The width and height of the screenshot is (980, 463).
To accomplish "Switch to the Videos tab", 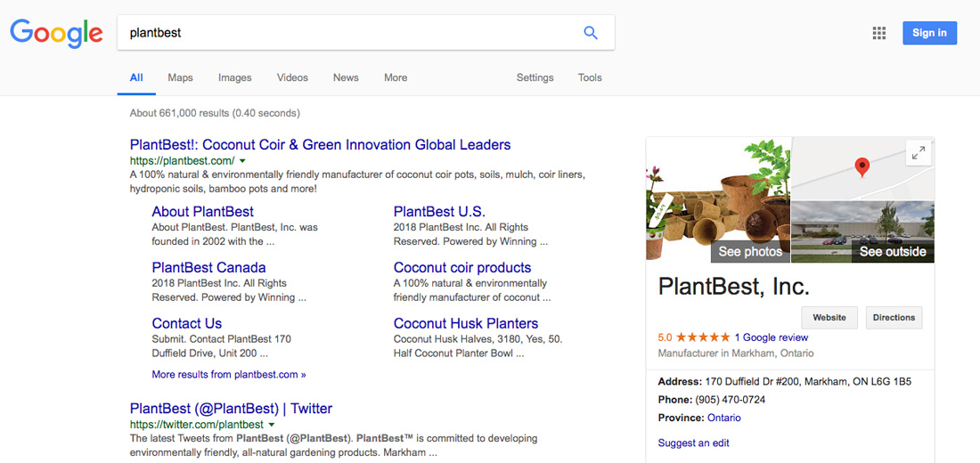I will coord(292,77).
